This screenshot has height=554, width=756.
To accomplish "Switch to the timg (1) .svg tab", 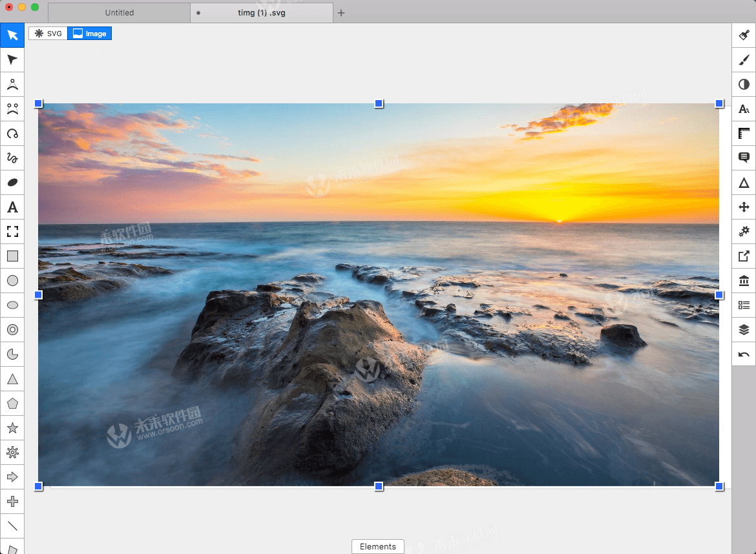I will (262, 12).
